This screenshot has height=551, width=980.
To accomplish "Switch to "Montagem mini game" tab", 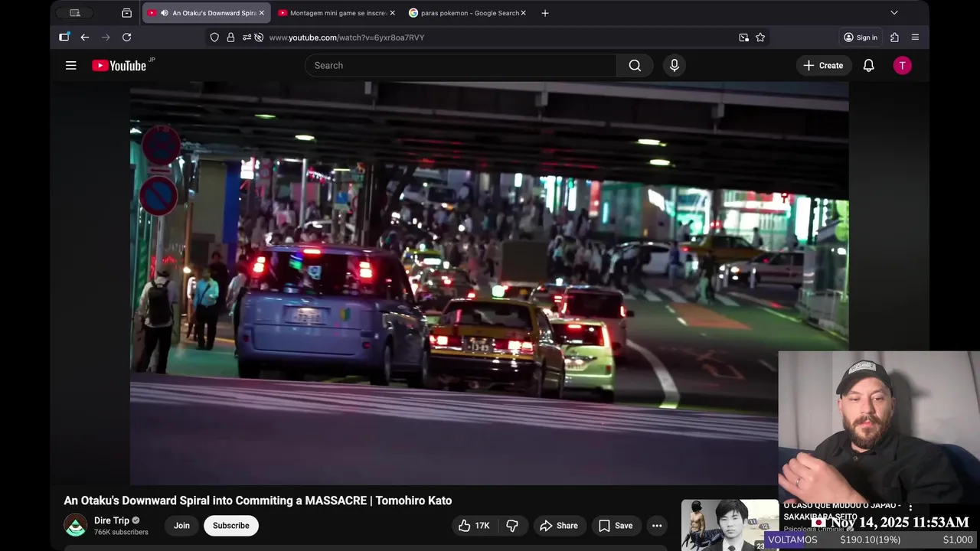I will pyautogui.click(x=336, y=13).
